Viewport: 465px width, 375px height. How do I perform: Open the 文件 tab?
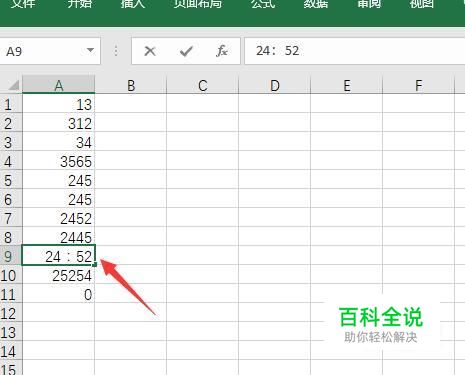coord(23,3)
